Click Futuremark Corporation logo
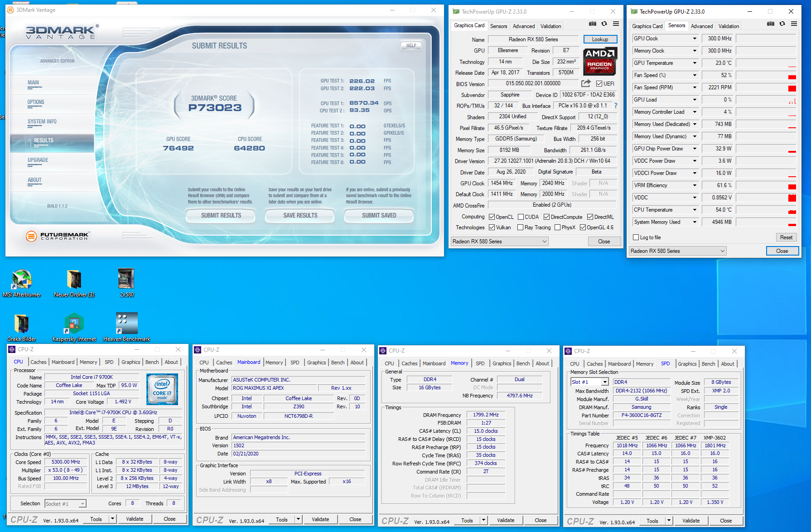The width and height of the screenshot is (811, 532). (57, 236)
